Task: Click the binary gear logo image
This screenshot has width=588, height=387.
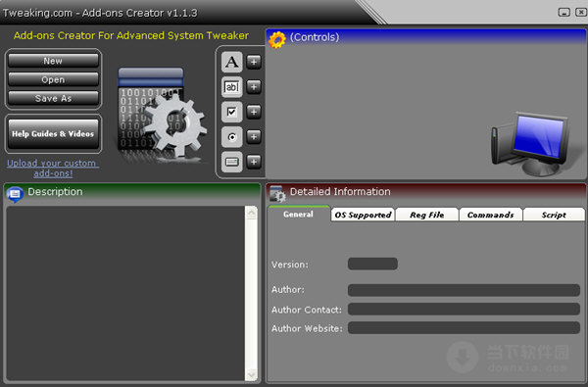Action: pyautogui.click(x=162, y=115)
